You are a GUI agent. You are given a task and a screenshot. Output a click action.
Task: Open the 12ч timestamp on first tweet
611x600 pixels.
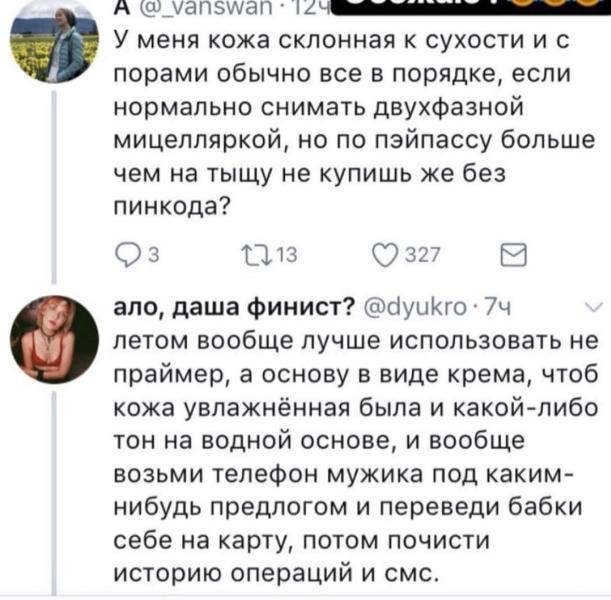click(x=308, y=8)
